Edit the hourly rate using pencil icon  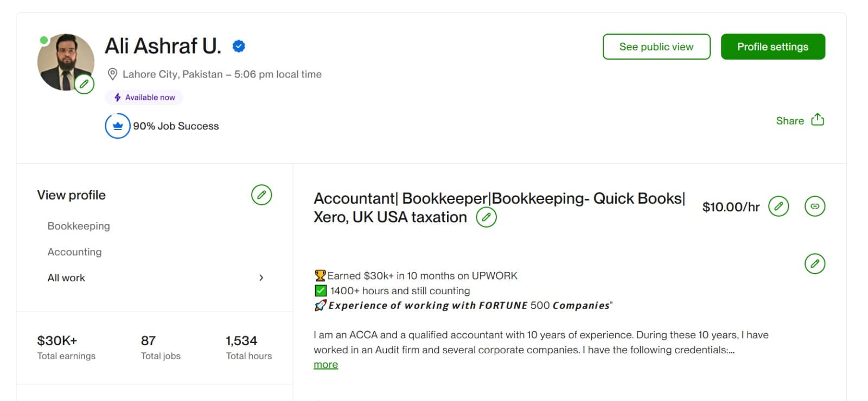[780, 206]
